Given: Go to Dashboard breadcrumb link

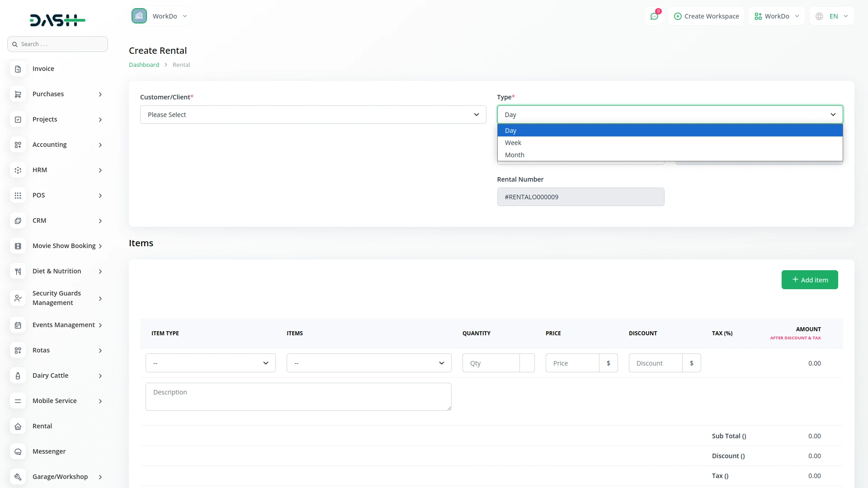Looking at the screenshot, I should 144,65.
